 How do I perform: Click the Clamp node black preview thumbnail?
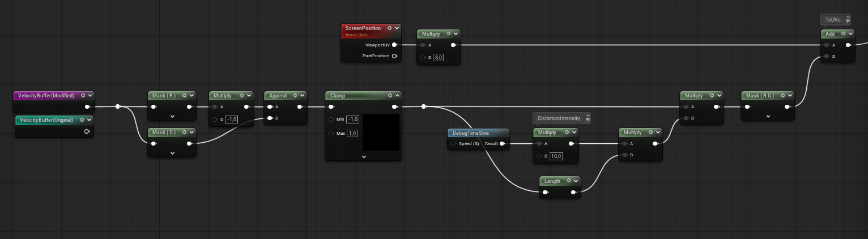pyautogui.click(x=381, y=132)
